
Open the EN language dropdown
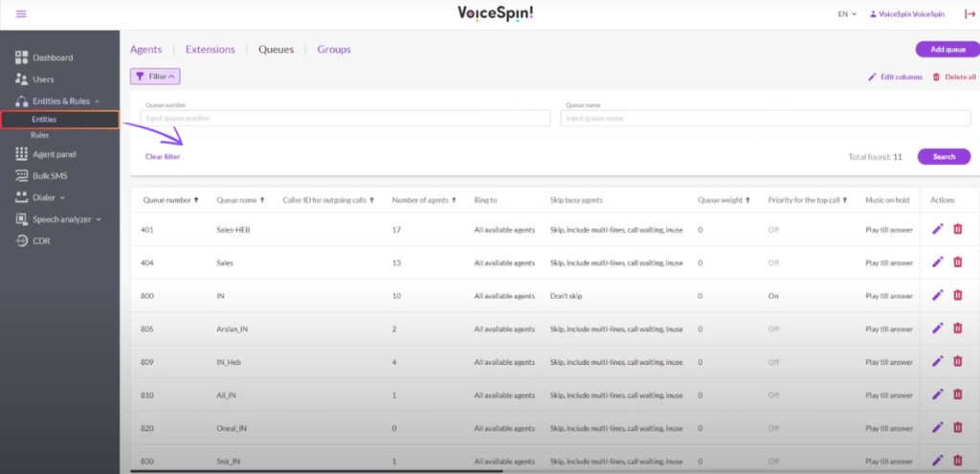[x=847, y=13]
